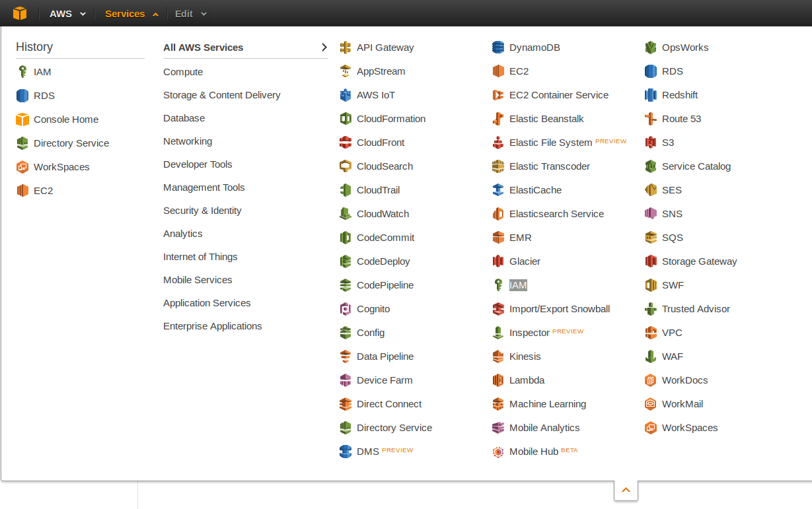Viewport: 812px width, 509px height.
Task: Click the AWS IoT service icon
Action: coord(346,95)
